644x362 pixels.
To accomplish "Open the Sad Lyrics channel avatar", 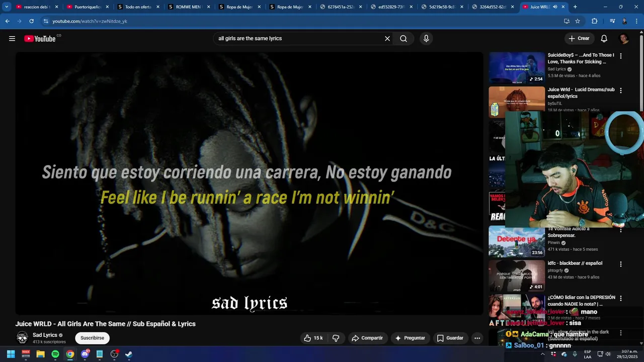I will [x=22, y=338].
